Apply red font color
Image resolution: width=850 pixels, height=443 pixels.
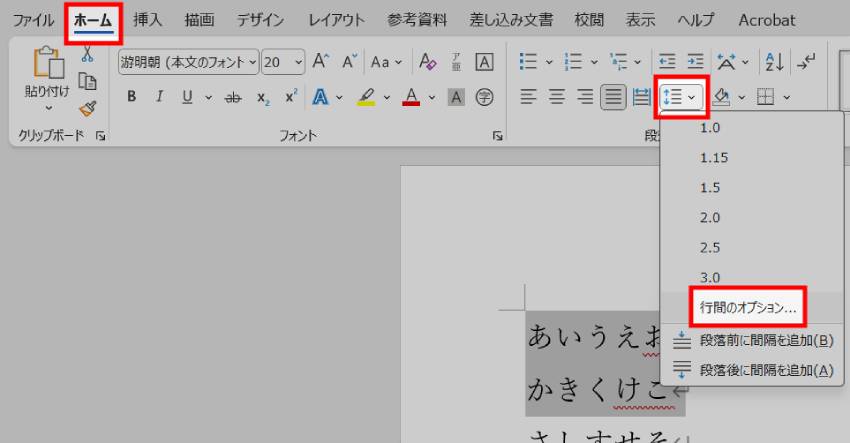(411, 98)
